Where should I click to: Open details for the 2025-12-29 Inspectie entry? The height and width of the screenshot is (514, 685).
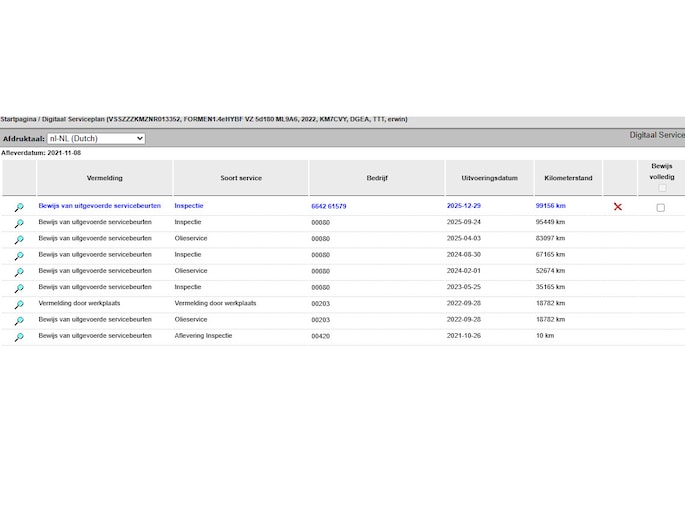(18, 207)
